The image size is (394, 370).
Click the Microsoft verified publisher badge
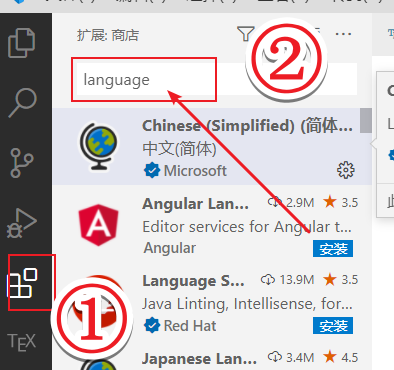[152, 171]
